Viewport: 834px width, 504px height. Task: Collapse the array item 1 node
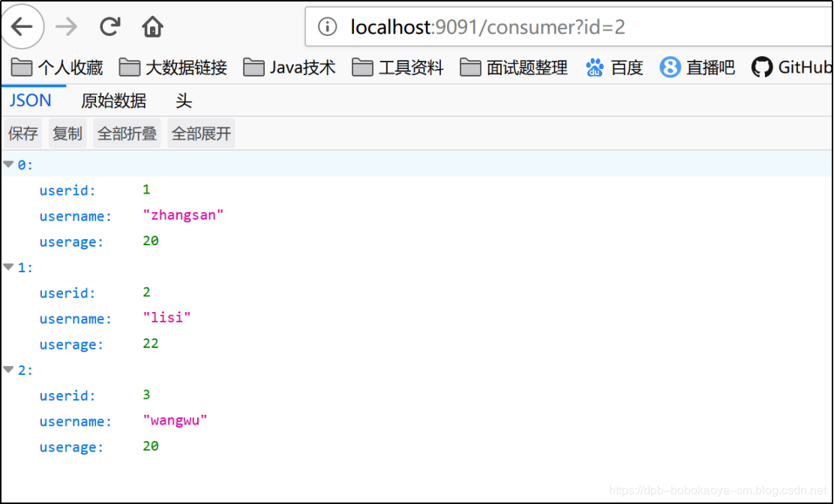[8, 267]
